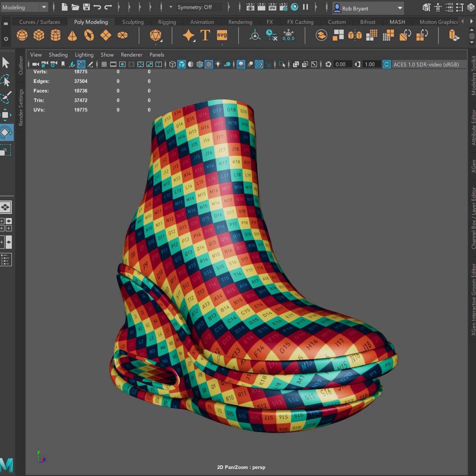Create a polygon cube from the shelf
476x476 pixels.
(39, 35)
